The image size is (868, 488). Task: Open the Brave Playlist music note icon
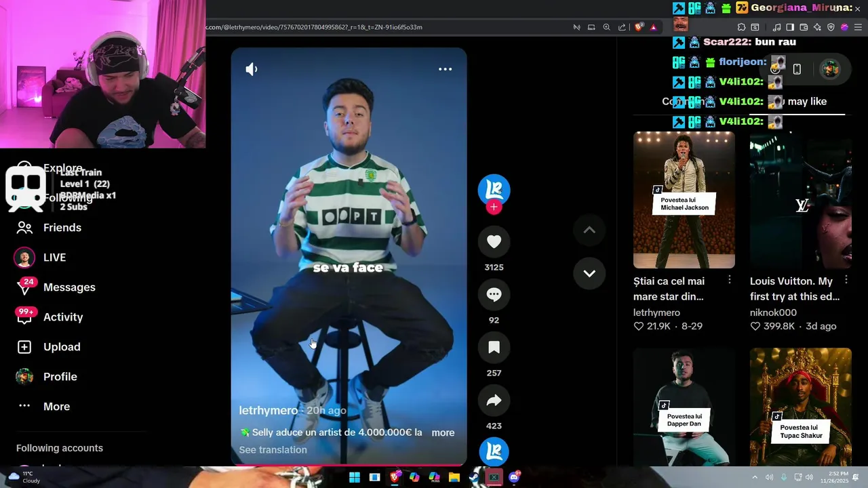pyautogui.click(x=776, y=27)
